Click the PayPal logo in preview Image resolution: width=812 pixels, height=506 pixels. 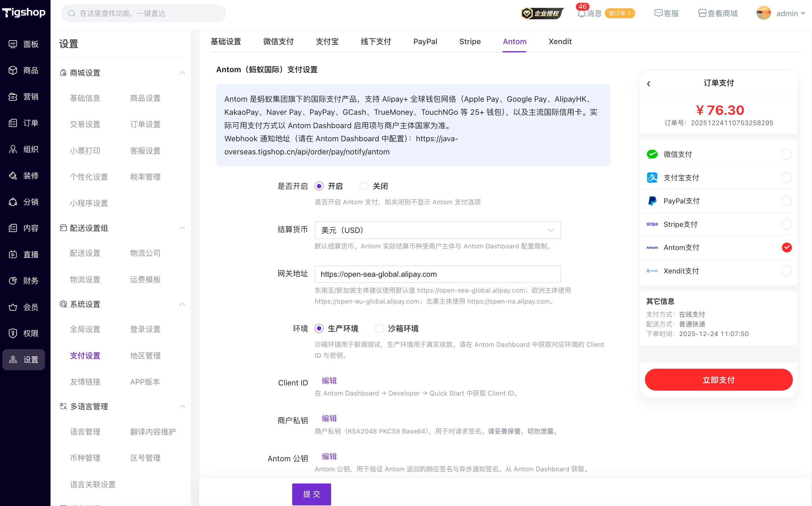click(652, 201)
